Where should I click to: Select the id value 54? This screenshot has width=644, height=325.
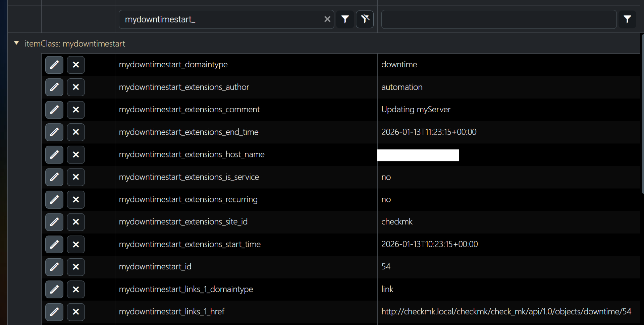pos(386,267)
